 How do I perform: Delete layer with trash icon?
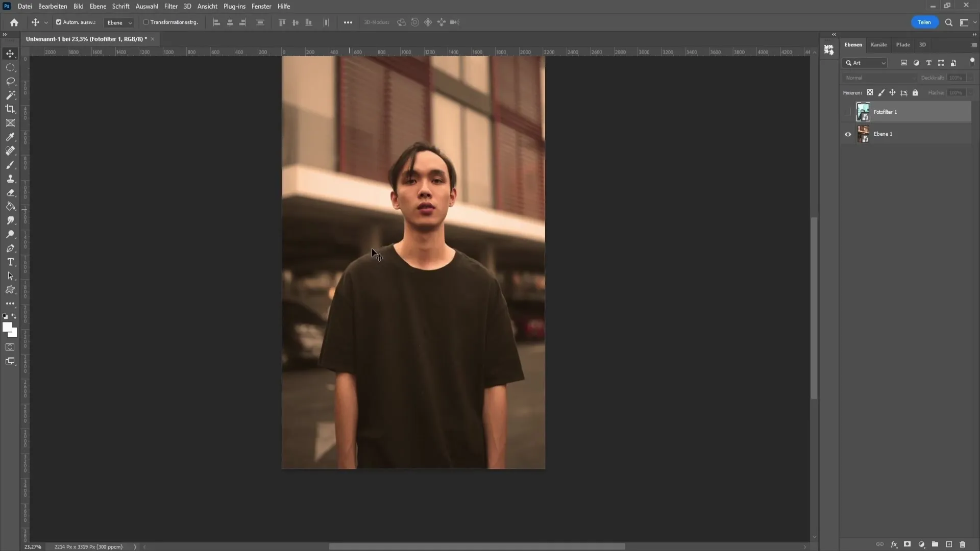[963, 544]
